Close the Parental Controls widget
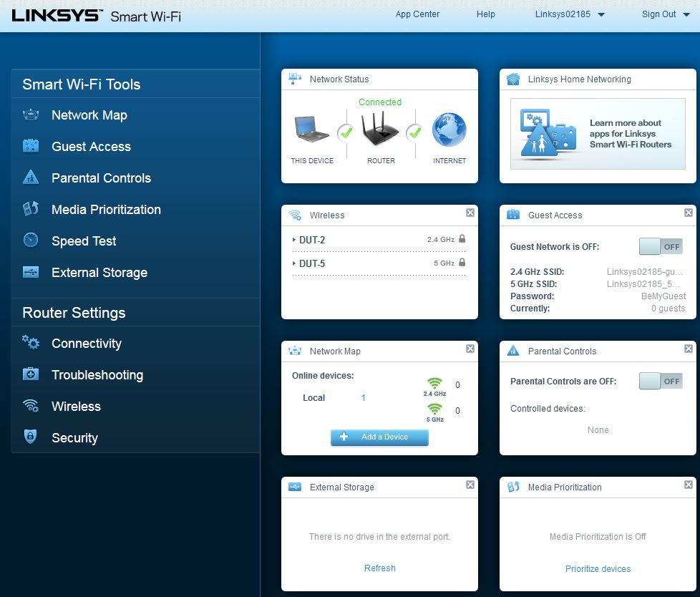The image size is (700, 597). [x=689, y=349]
